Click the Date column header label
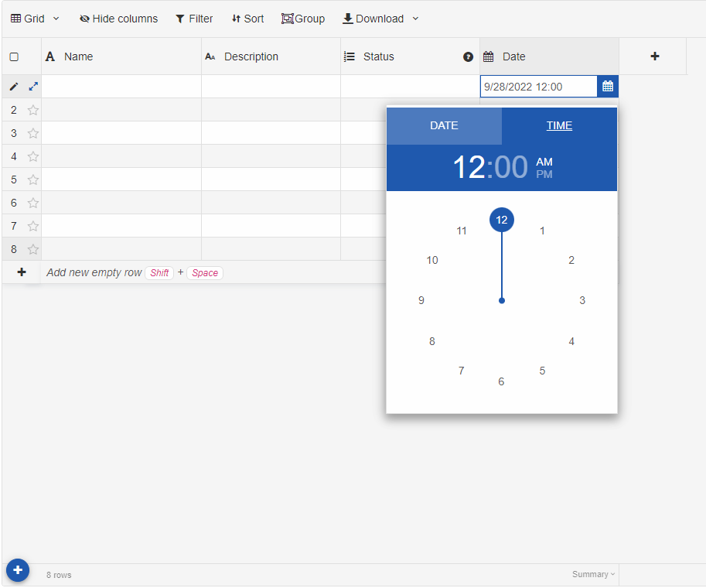Image resolution: width=706 pixels, height=588 pixels. pyautogui.click(x=513, y=56)
